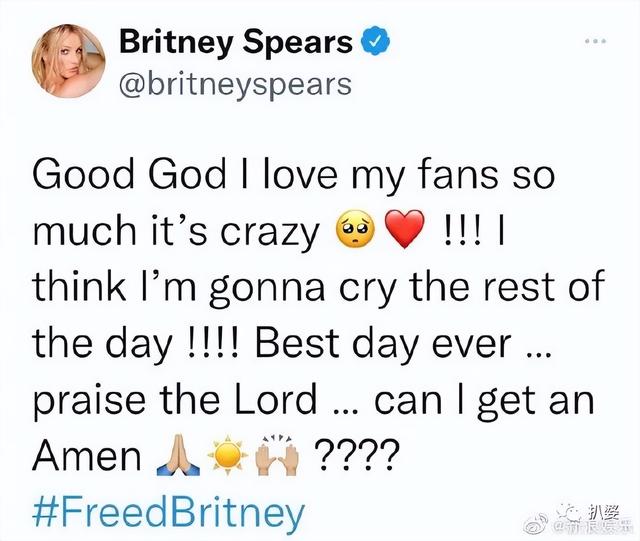Click the Britney Spears display name
Image resolution: width=640 pixels, height=541 pixels.
(x=236, y=42)
